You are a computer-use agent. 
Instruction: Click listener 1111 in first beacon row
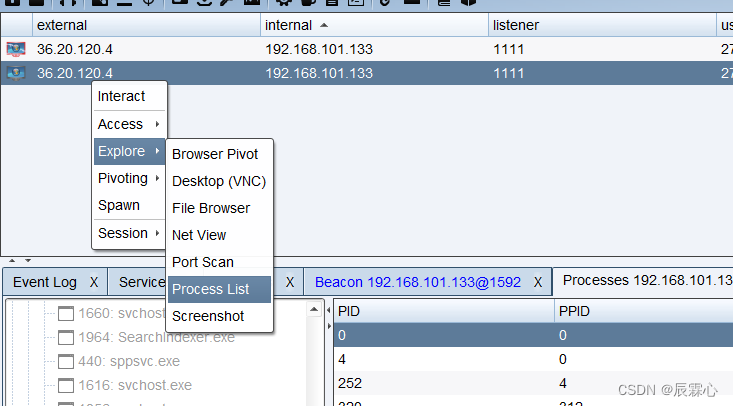pos(509,49)
